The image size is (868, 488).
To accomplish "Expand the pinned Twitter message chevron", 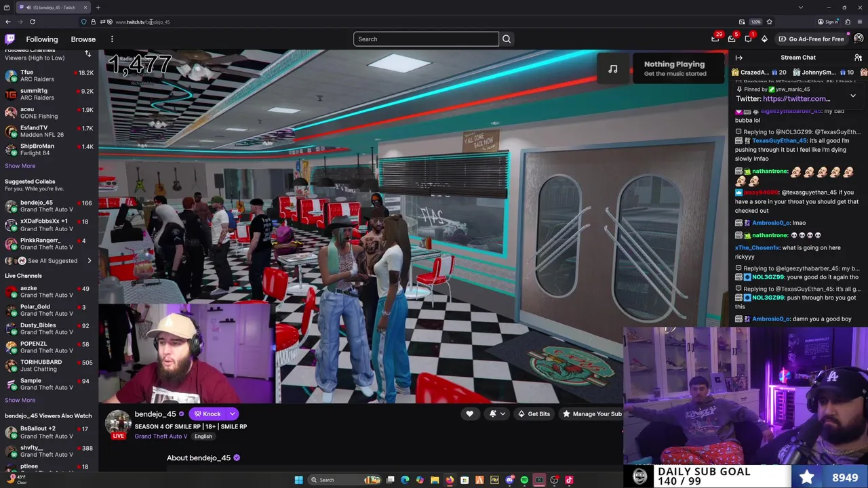I will tap(853, 96).
